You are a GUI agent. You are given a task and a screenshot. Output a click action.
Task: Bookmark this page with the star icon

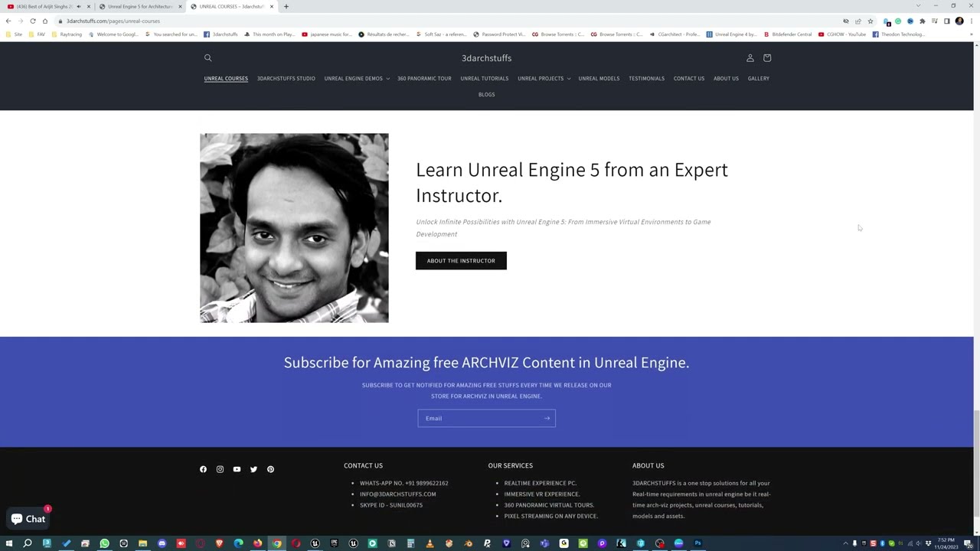(870, 21)
